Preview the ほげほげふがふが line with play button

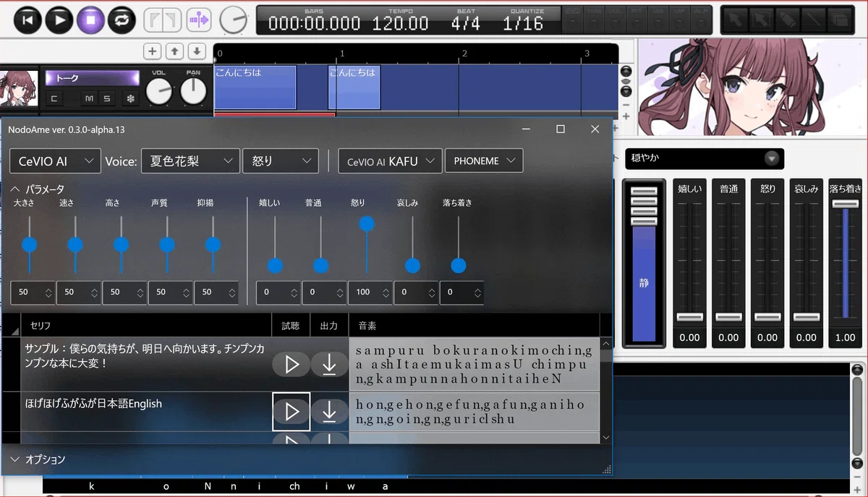click(x=292, y=412)
